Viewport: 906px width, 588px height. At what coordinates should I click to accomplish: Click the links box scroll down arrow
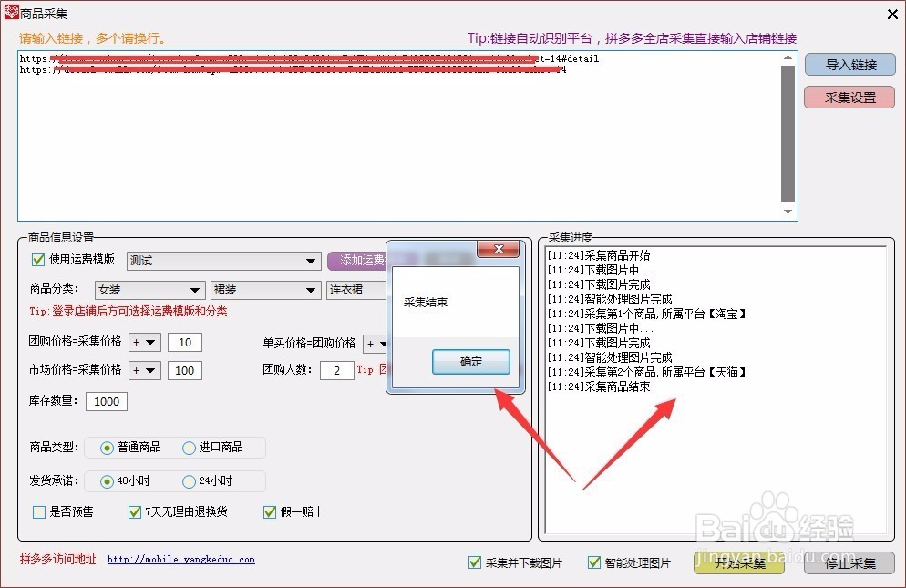pos(788,211)
